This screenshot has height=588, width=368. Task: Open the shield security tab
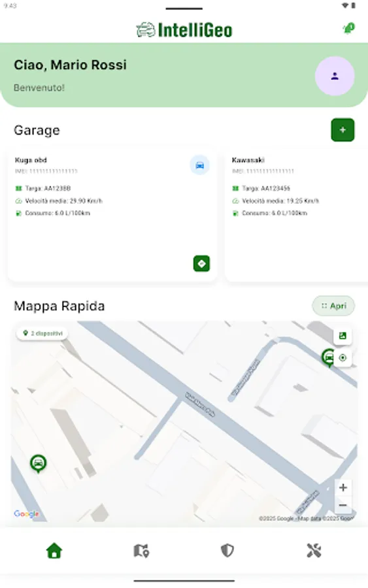[227, 551]
